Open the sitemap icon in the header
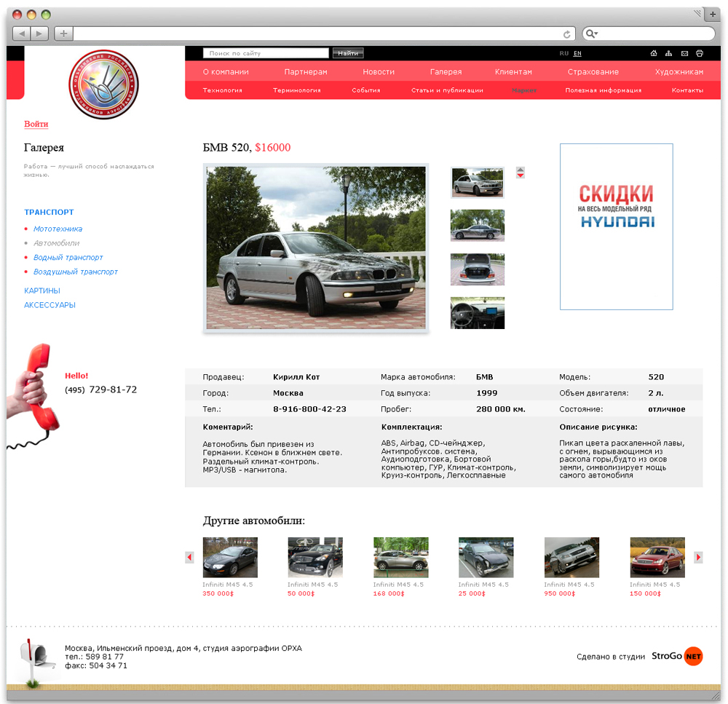This screenshot has height=704, width=728. click(669, 53)
